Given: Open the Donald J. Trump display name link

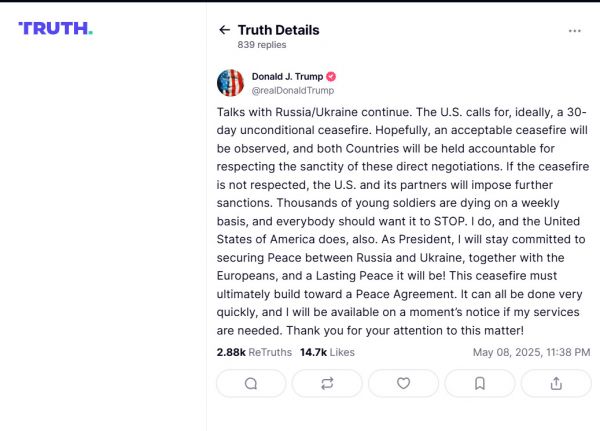Looking at the screenshot, I should coord(286,76).
